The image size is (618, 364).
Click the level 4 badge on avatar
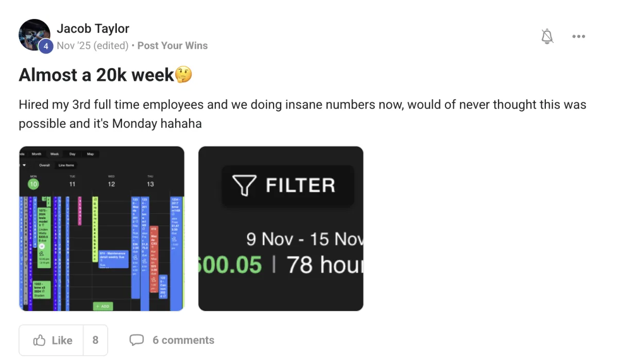click(46, 46)
